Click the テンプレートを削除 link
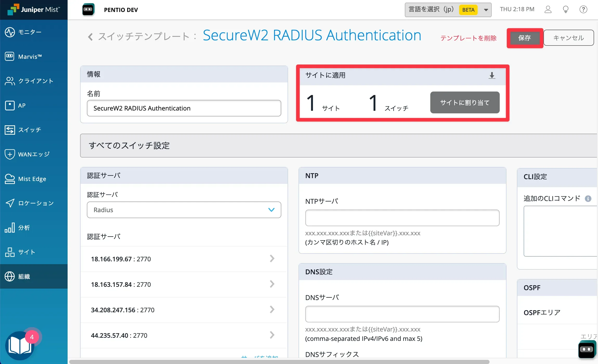Viewport: 598px width, 364px height. [468, 38]
